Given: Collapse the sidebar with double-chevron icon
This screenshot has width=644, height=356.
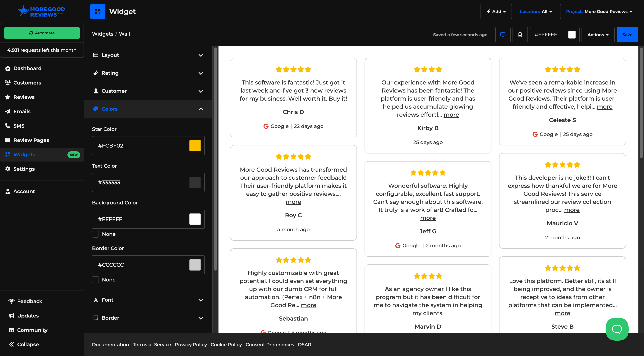Looking at the screenshot, I should pyautogui.click(x=11, y=345).
